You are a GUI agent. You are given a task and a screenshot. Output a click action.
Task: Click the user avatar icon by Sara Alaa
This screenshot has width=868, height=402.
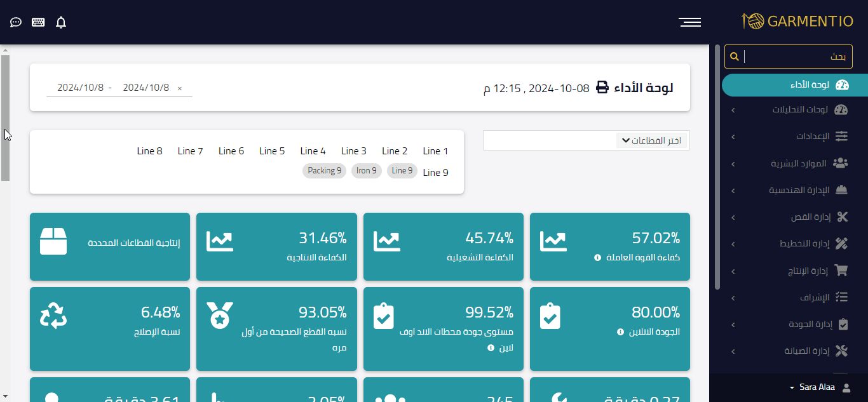click(x=846, y=387)
